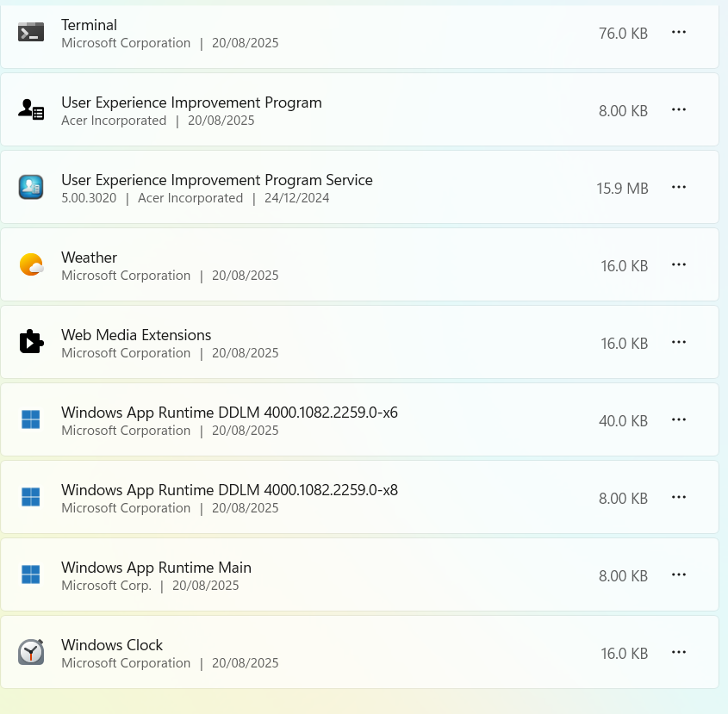The image size is (728, 714).
Task: Click the "Windows Clock" app name
Action: point(112,645)
